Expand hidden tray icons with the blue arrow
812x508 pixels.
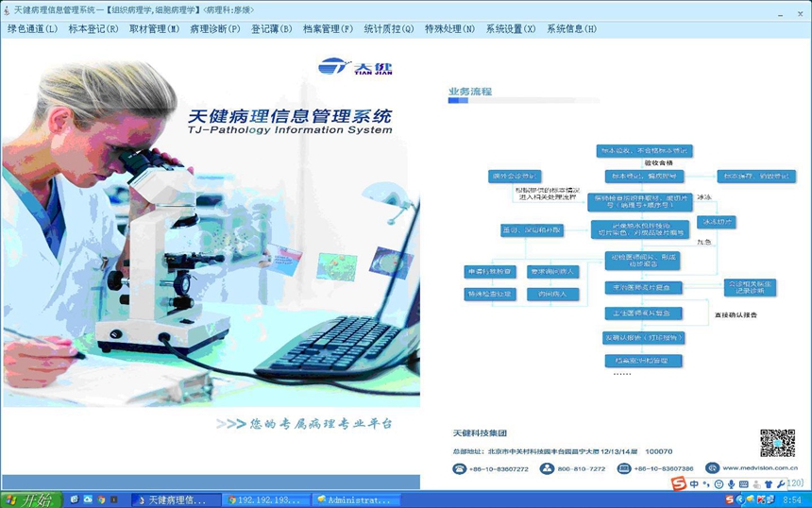point(739,500)
